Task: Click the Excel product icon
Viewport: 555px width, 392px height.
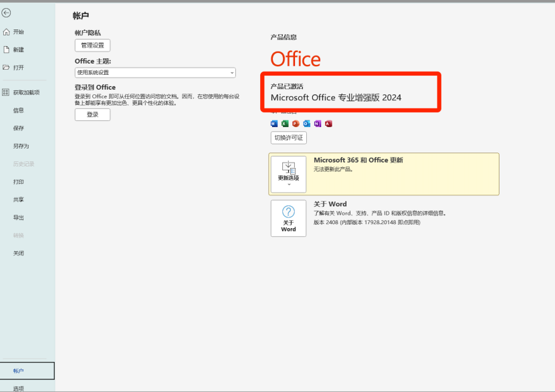Action: coord(285,124)
